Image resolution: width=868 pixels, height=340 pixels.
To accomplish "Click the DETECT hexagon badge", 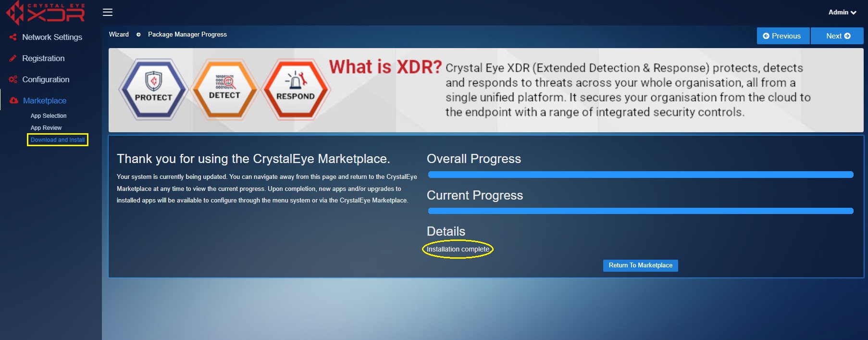I will click(x=224, y=89).
